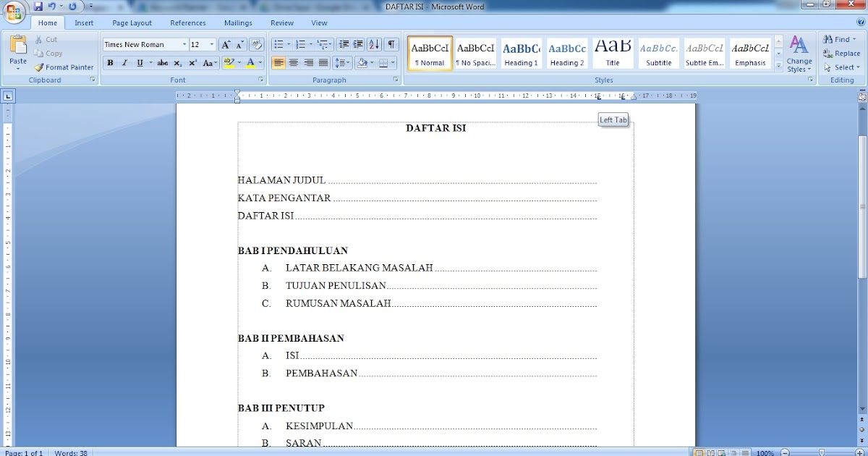Switch to the Page Layout tab
The height and width of the screenshot is (456, 868).
tap(132, 22)
